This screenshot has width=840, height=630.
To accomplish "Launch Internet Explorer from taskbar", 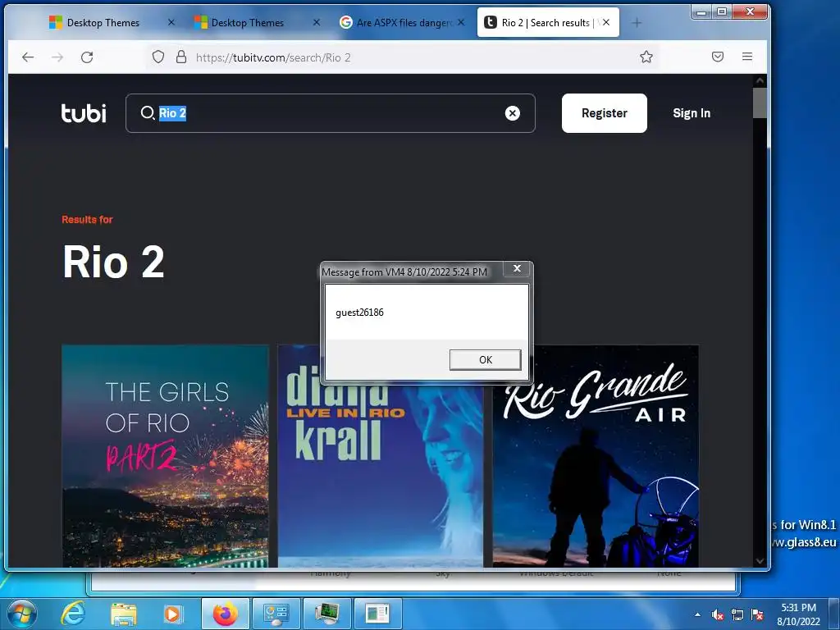I will (72, 614).
